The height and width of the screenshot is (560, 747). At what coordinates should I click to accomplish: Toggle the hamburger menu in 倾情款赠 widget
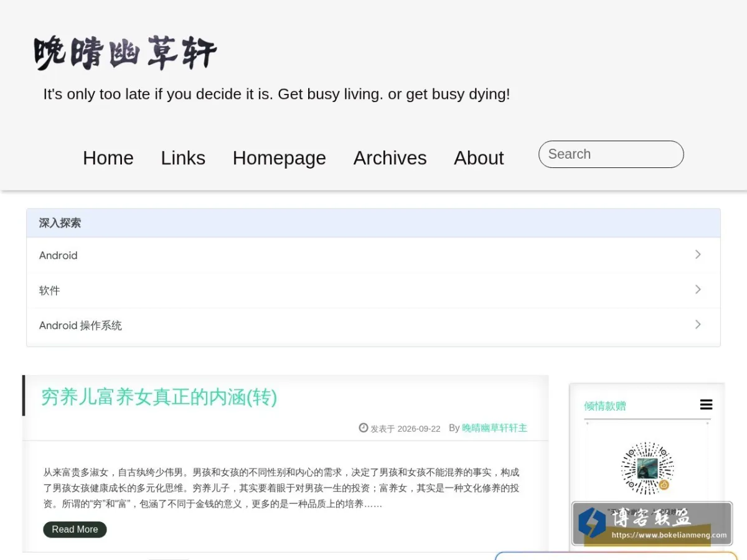click(706, 405)
